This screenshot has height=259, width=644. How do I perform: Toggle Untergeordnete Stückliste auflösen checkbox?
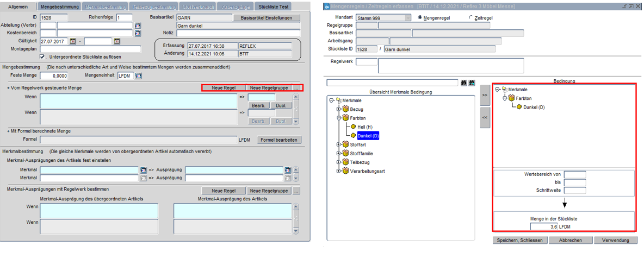pos(42,56)
